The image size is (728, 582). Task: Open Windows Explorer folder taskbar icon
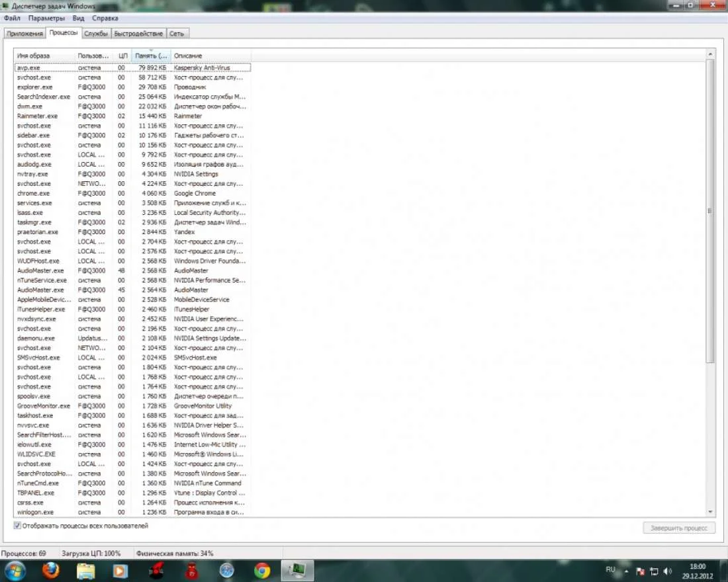click(x=86, y=571)
